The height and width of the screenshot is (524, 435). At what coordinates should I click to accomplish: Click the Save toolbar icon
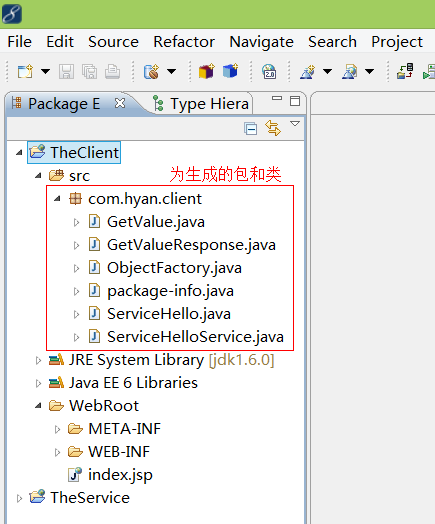point(66,72)
